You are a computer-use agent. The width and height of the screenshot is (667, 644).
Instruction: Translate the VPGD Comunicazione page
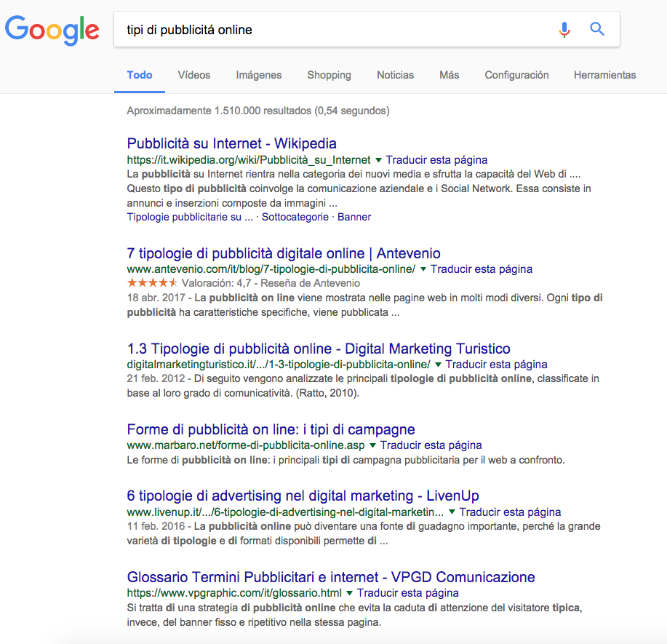(407, 593)
